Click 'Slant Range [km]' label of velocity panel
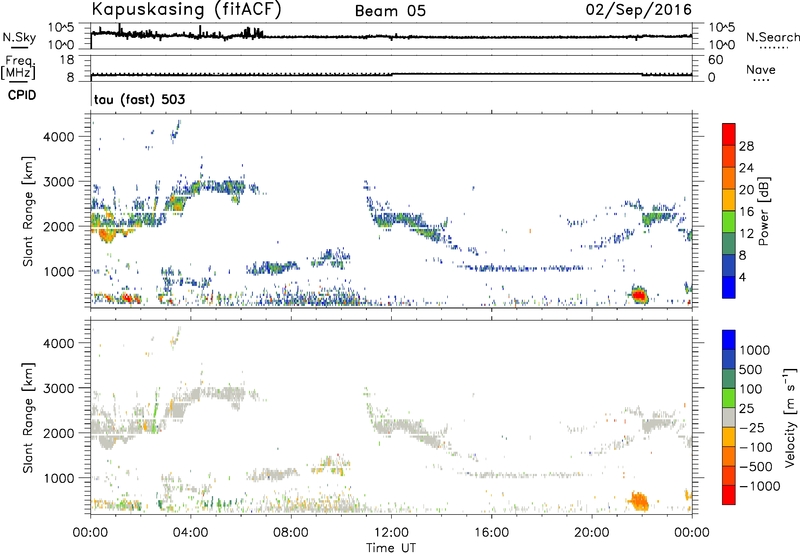The width and height of the screenshot is (800, 554). tap(28, 418)
